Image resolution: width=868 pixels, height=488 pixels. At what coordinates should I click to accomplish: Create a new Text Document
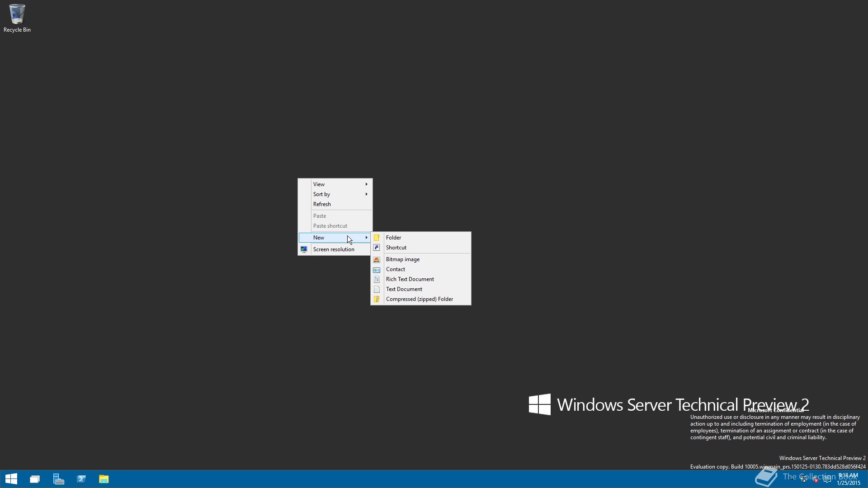421,289
